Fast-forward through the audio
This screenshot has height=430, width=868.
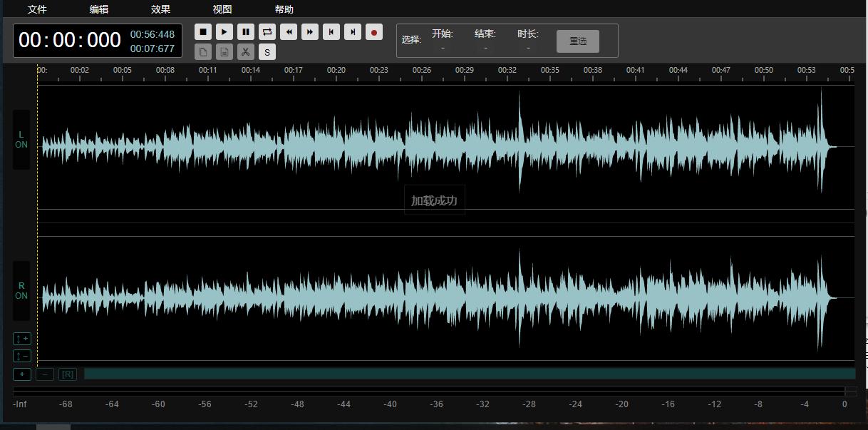[309, 32]
